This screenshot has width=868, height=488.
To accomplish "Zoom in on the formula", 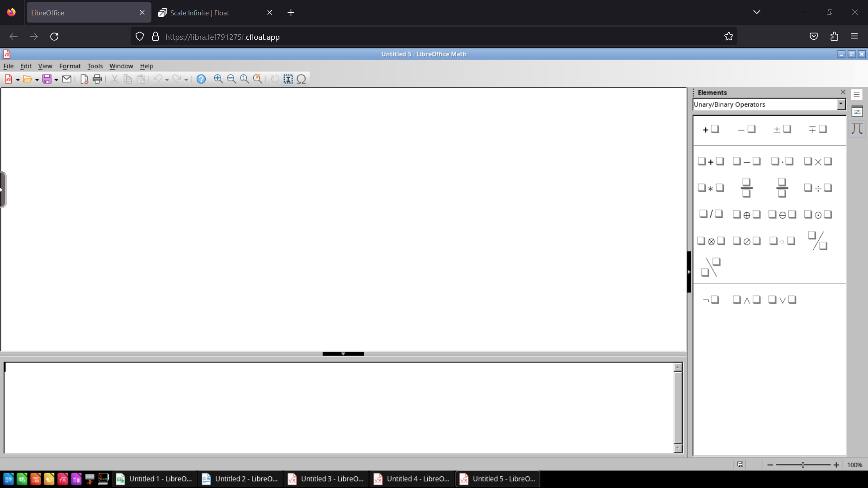I will point(218,79).
